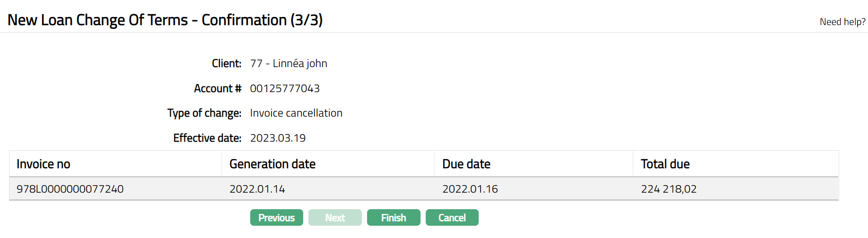Select the Total due column header
The width and height of the screenshot is (868, 238).
665,164
